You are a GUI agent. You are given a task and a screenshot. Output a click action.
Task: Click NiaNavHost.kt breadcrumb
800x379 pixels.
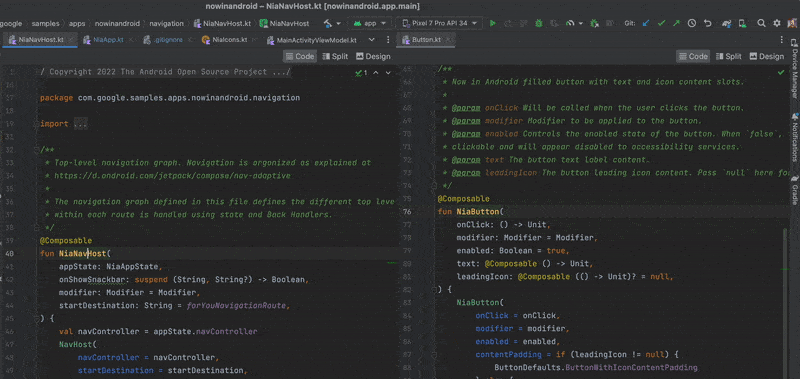pos(222,23)
